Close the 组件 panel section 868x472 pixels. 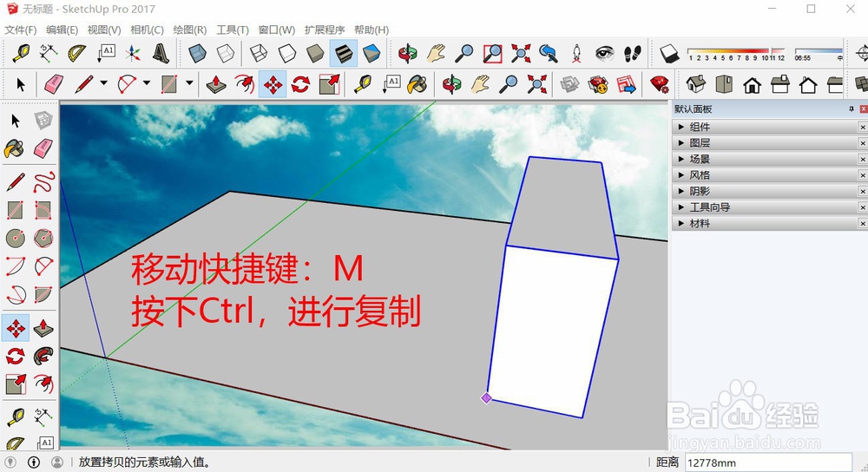863,128
